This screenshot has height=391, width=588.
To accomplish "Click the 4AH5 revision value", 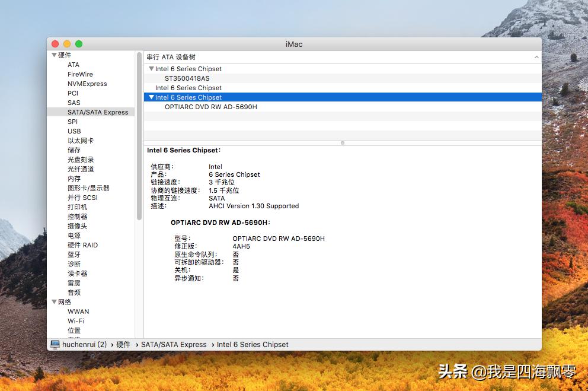I will coord(241,247).
